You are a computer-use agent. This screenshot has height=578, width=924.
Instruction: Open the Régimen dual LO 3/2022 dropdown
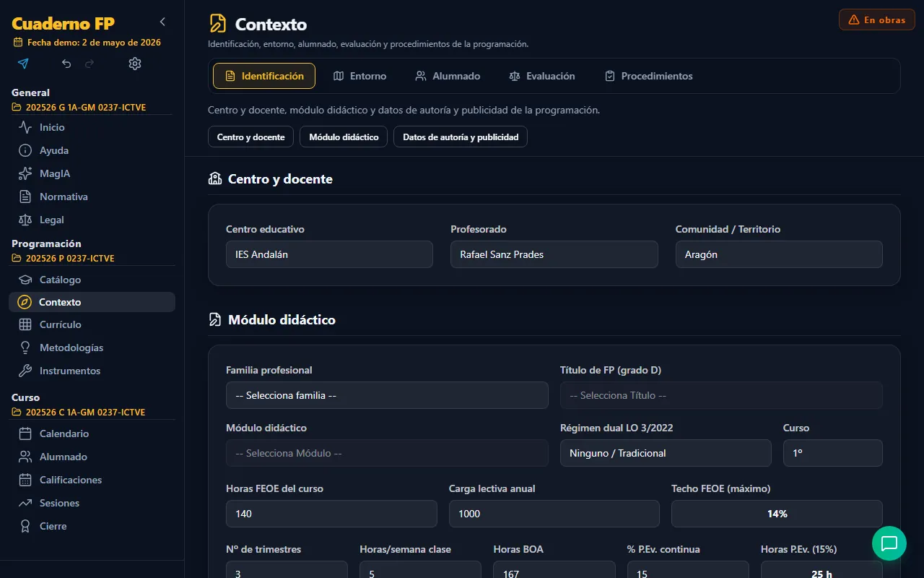[666, 453]
